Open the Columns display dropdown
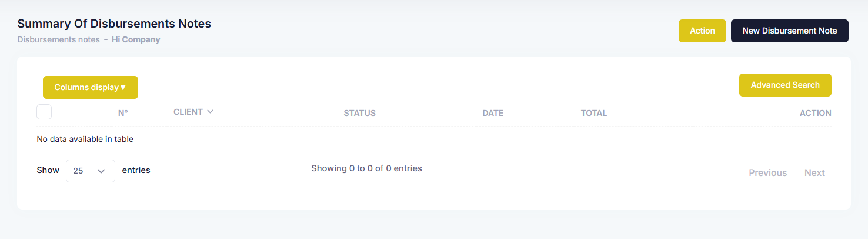Image resolution: width=868 pixels, height=239 pixels. coord(91,87)
